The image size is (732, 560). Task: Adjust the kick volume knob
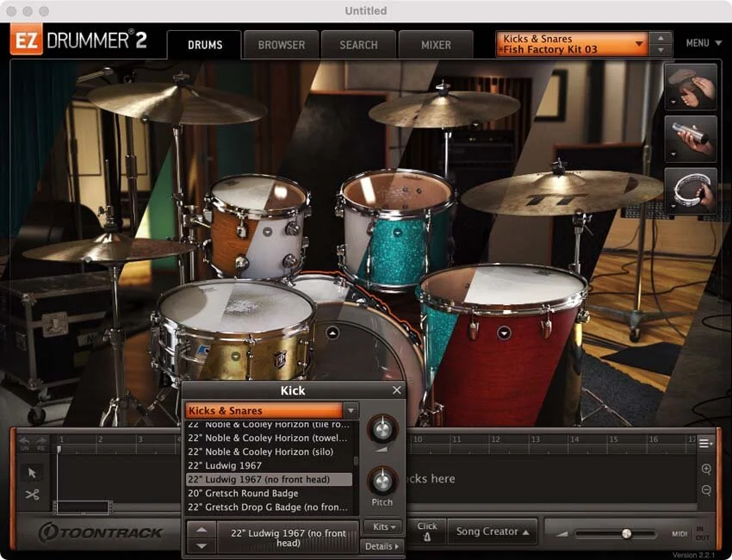click(x=382, y=428)
